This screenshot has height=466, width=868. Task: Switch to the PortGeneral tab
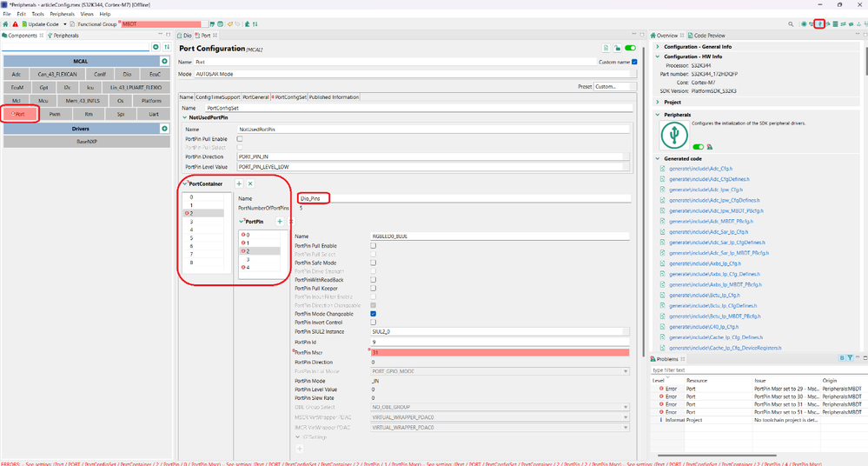(x=255, y=97)
